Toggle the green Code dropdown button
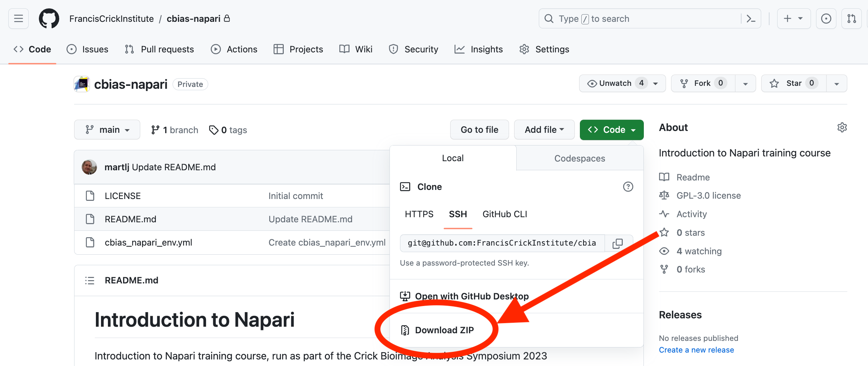868x366 pixels. click(x=611, y=130)
